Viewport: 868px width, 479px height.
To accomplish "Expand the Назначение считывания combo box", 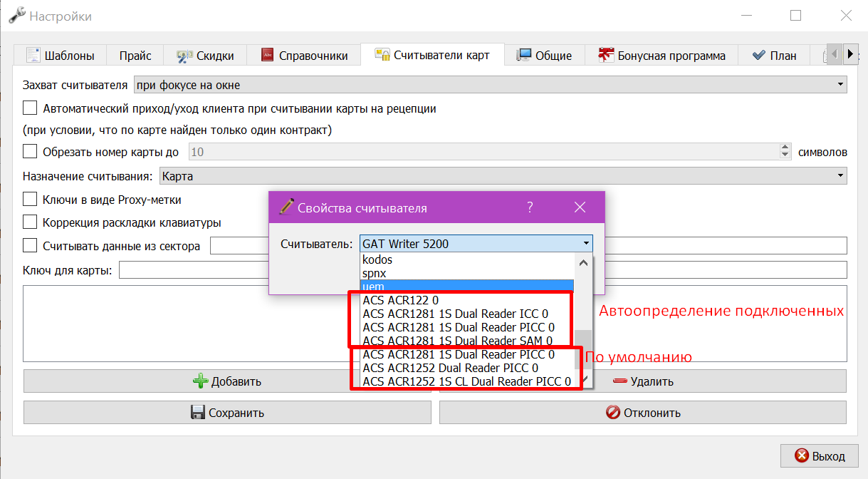I will [503, 175].
